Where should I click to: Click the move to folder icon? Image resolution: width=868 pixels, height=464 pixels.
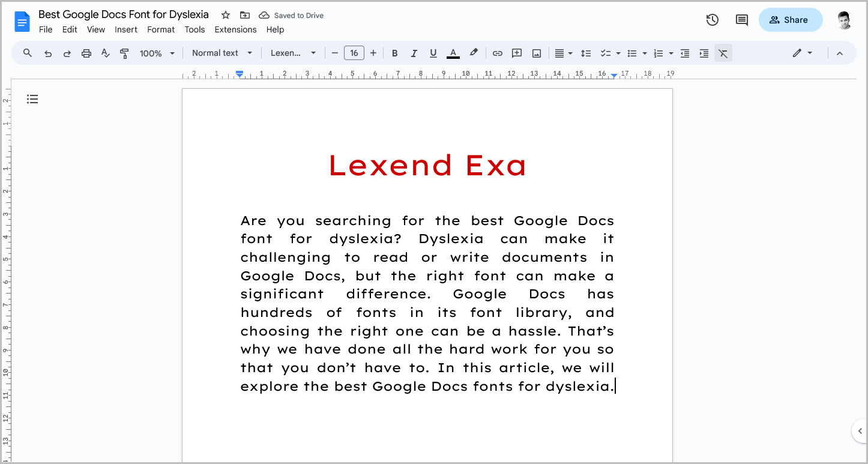coord(245,15)
